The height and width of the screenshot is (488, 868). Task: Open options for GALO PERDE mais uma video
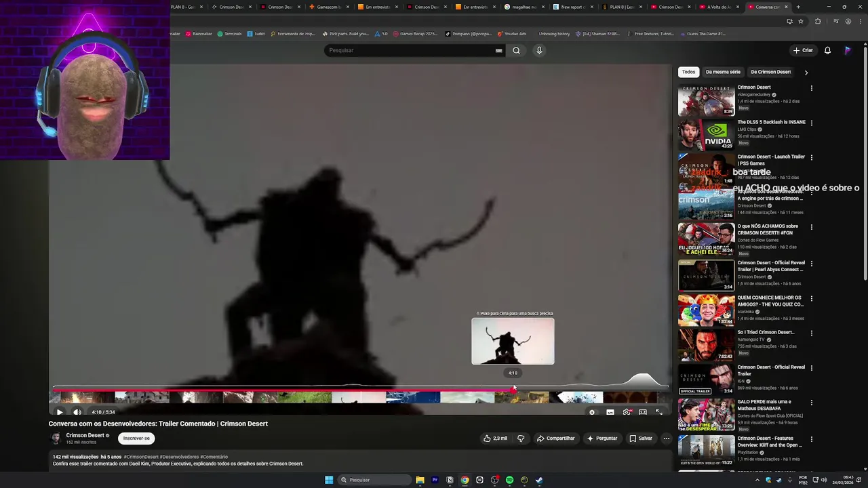[811, 403]
